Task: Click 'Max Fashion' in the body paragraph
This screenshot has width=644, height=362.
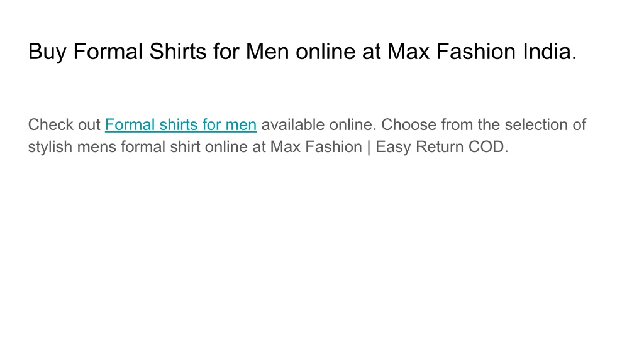Action: click(316, 147)
